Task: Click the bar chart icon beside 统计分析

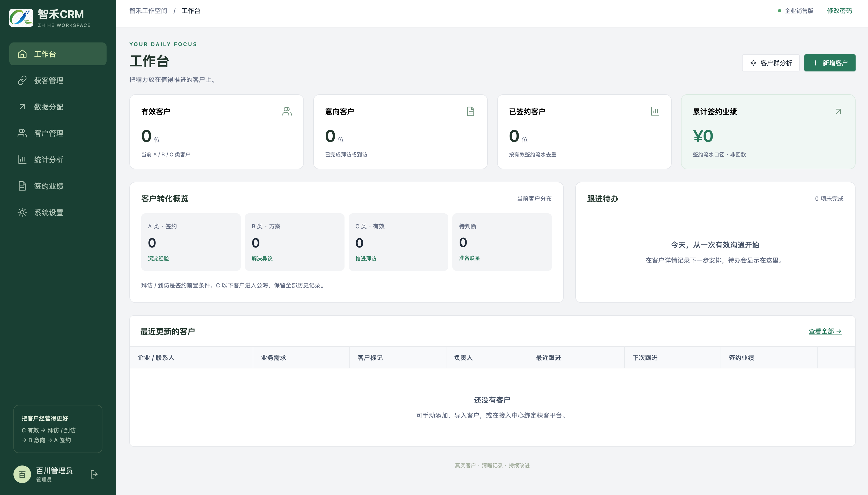Action: coord(22,159)
